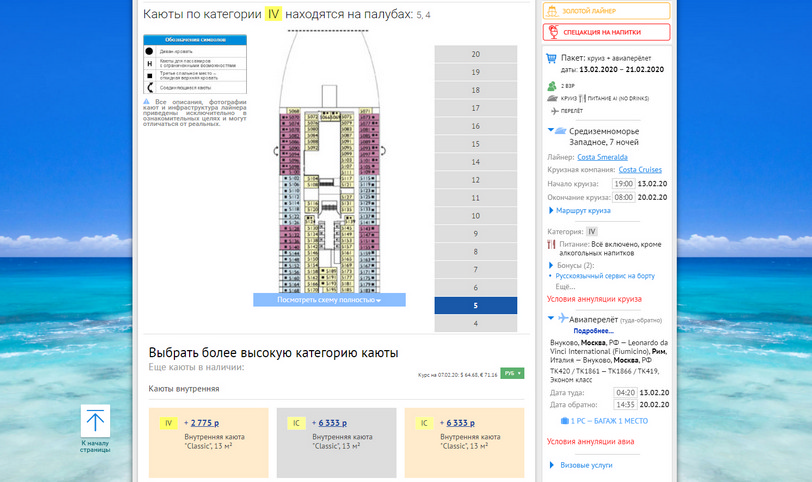
Task: Expand Визовые услуги section
Action: pyautogui.click(x=587, y=465)
